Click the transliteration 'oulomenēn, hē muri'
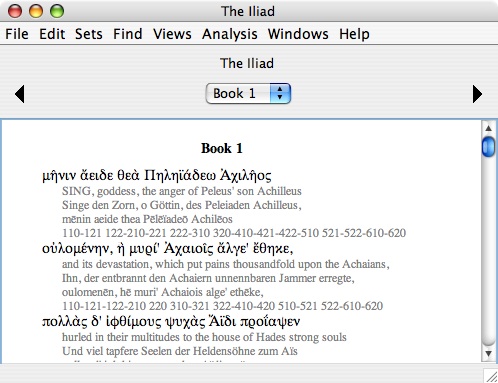 [163, 292]
